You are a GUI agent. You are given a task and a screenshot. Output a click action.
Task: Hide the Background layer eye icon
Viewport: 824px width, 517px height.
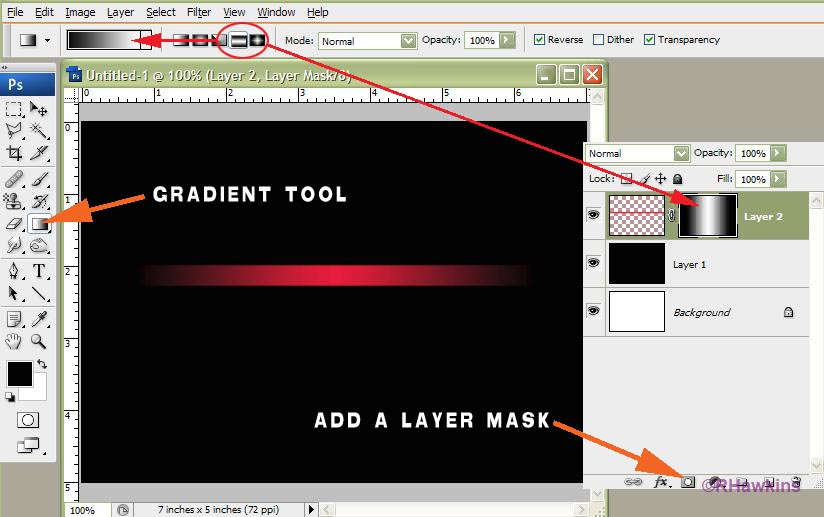click(x=594, y=311)
